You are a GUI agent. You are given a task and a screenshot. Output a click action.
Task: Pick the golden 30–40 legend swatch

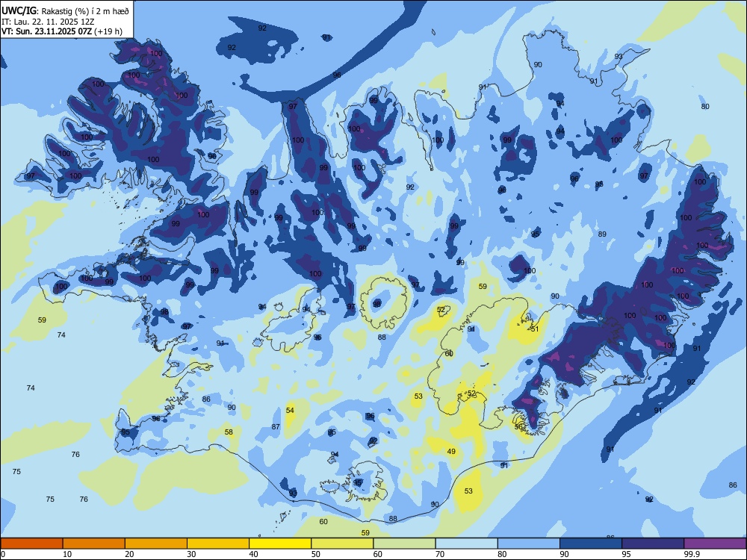218,544
